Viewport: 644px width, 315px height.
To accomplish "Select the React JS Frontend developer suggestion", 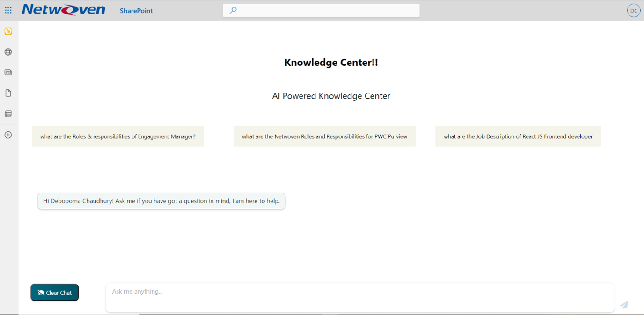I will pos(518,136).
